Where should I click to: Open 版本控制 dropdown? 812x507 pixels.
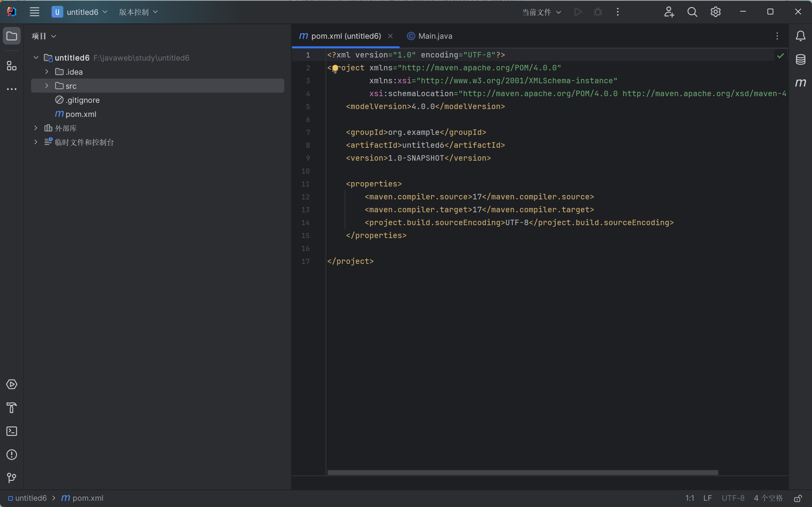coord(138,12)
